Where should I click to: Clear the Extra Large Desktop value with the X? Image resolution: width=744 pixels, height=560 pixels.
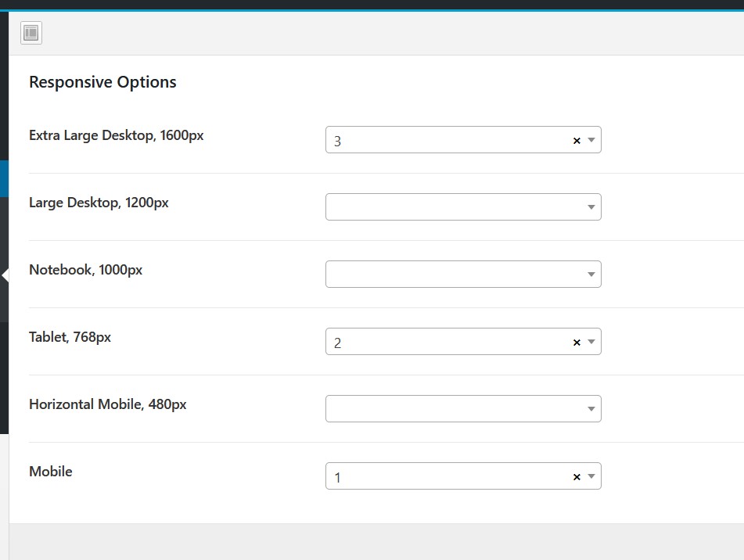(577, 141)
